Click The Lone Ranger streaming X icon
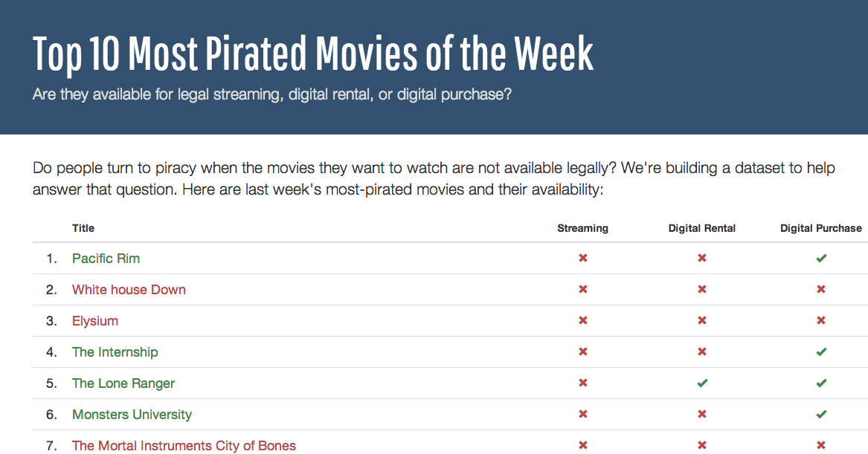Screen dimensions: 868x454 click(583, 383)
